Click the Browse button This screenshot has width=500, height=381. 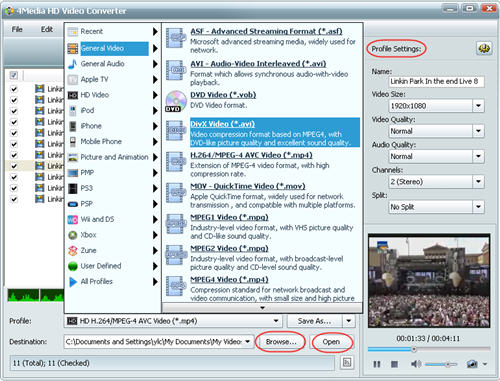click(281, 342)
